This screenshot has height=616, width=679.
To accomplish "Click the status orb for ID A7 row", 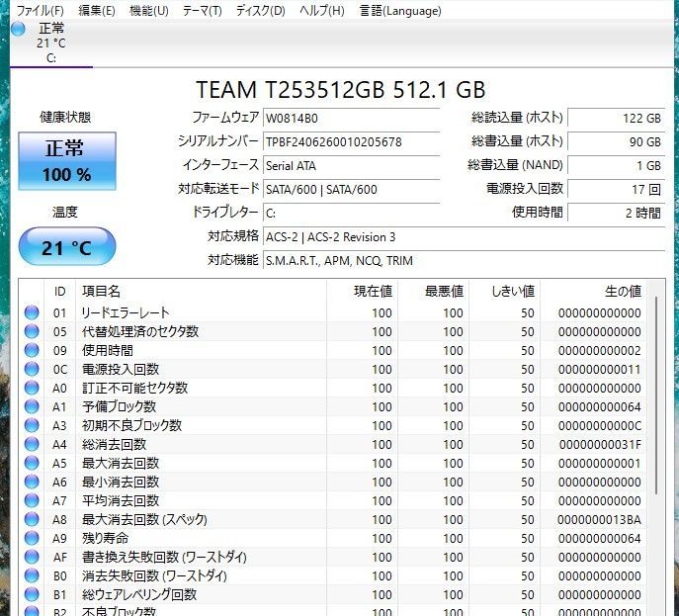I will (32, 500).
